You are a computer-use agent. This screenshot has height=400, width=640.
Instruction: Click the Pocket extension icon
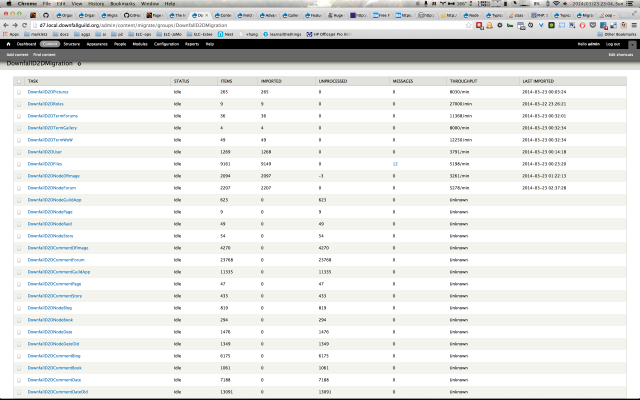[x=593, y=25]
